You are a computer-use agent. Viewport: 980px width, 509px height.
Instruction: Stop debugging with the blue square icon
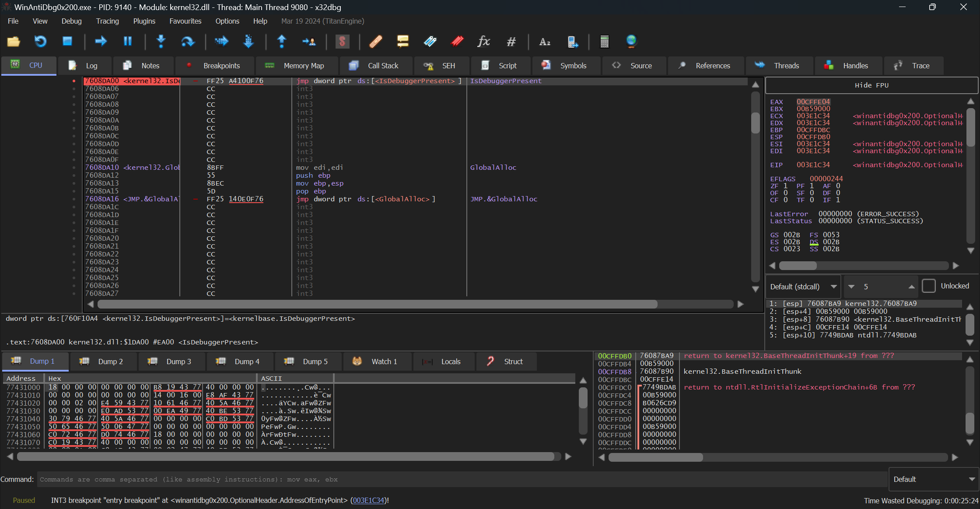pyautogui.click(x=67, y=42)
